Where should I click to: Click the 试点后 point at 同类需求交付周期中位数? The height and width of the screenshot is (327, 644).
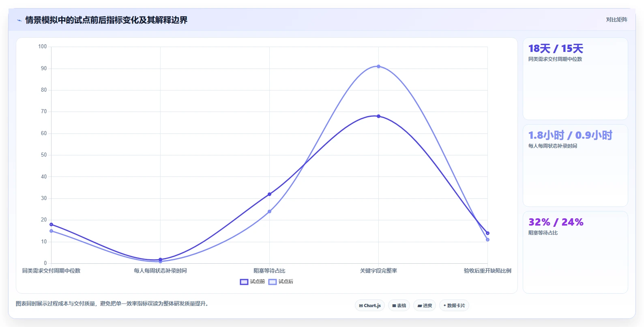(x=51, y=231)
